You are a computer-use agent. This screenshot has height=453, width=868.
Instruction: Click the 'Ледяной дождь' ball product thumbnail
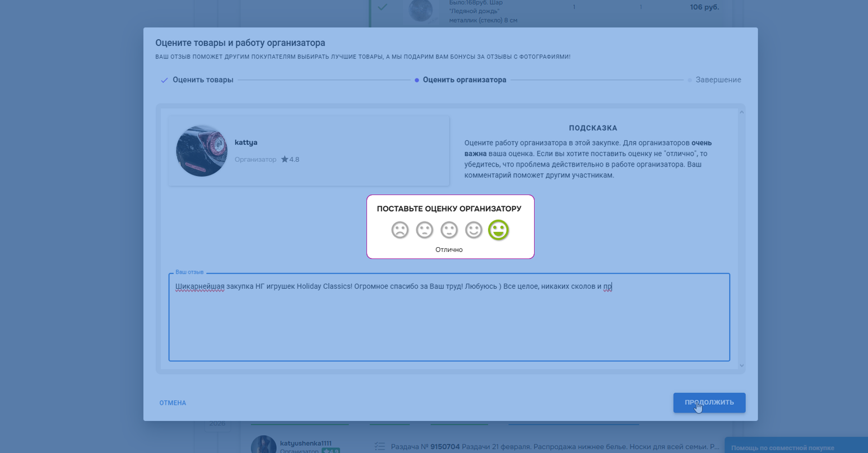click(420, 10)
